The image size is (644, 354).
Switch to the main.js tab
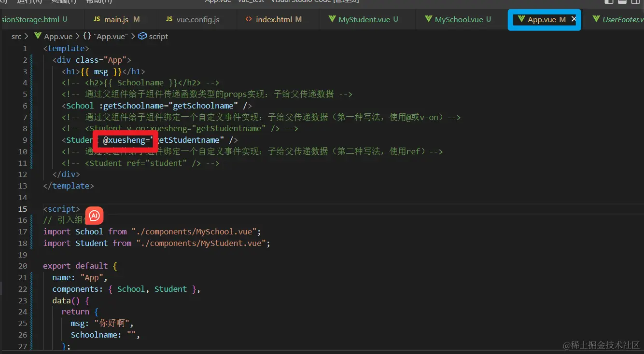tap(116, 19)
